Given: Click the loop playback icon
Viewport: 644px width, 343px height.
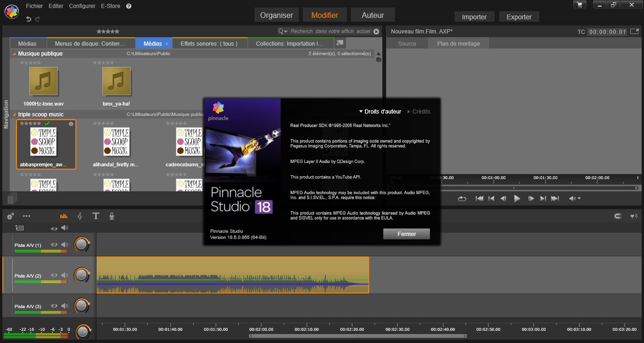Looking at the screenshot, I should pyautogui.click(x=462, y=199).
